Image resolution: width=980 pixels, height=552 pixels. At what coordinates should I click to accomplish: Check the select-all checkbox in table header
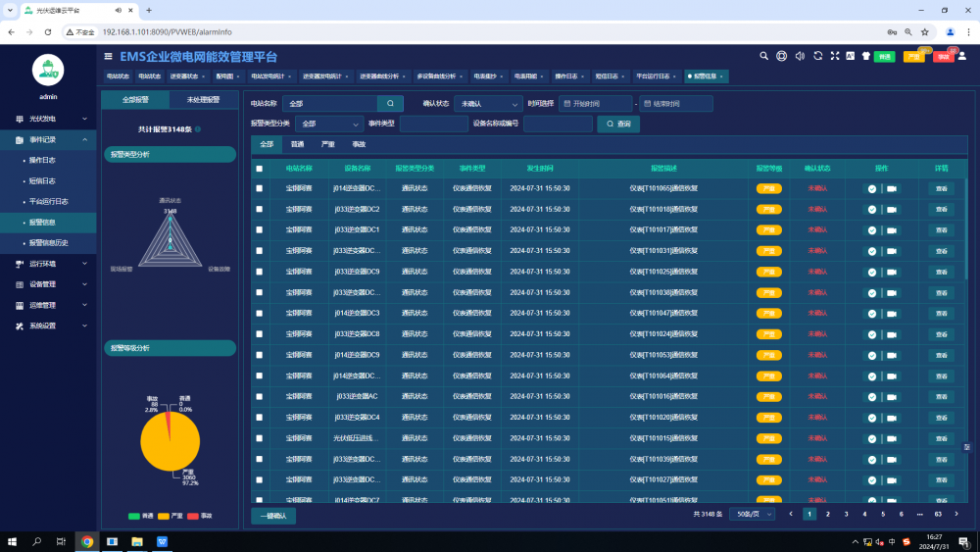[x=260, y=169]
